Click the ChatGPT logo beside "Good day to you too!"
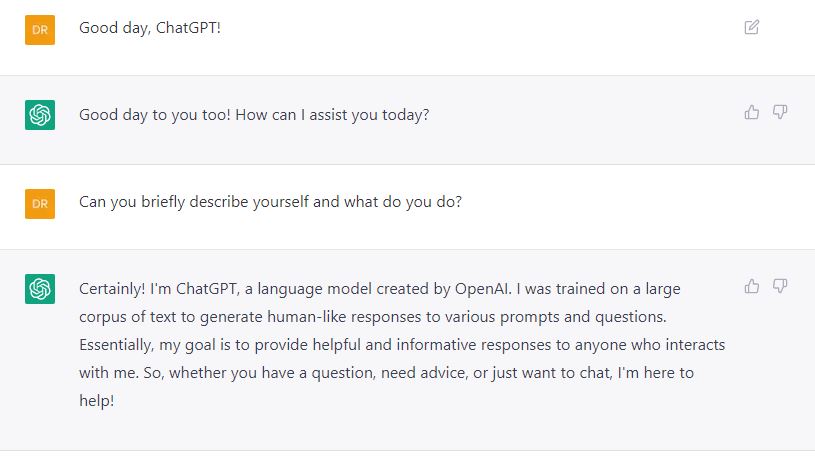 pos(39,116)
